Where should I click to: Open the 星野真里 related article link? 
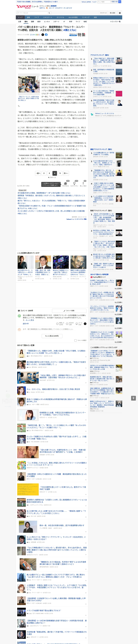[x=51, y=197]
